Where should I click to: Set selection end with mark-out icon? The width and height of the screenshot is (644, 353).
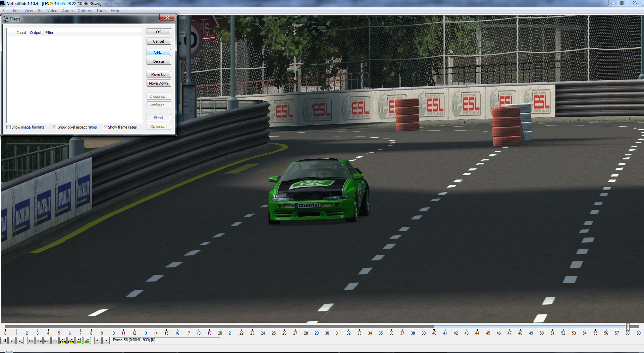tap(106, 341)
